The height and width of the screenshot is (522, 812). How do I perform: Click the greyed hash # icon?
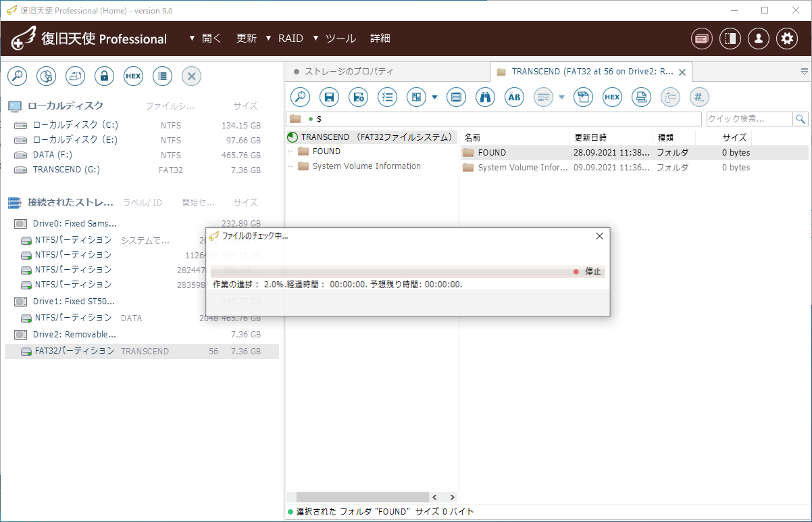point(699,97)
